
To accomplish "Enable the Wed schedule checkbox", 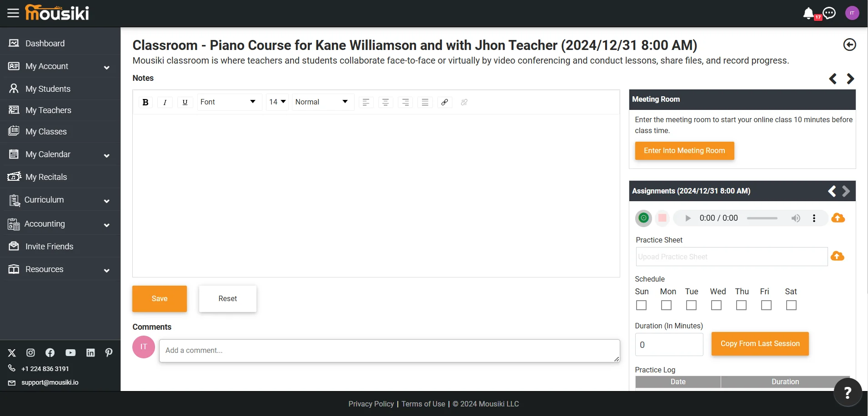I will (716, 305).
